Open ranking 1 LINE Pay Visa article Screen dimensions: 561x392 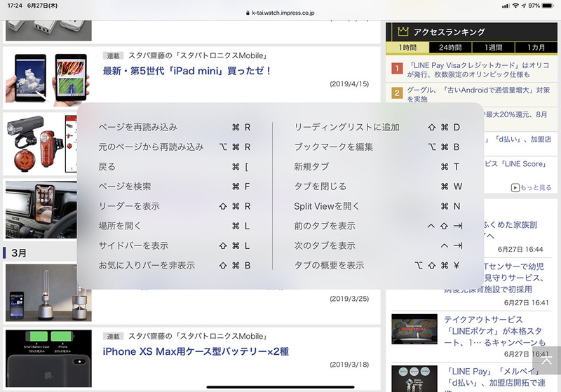click(x=478, y=69)
